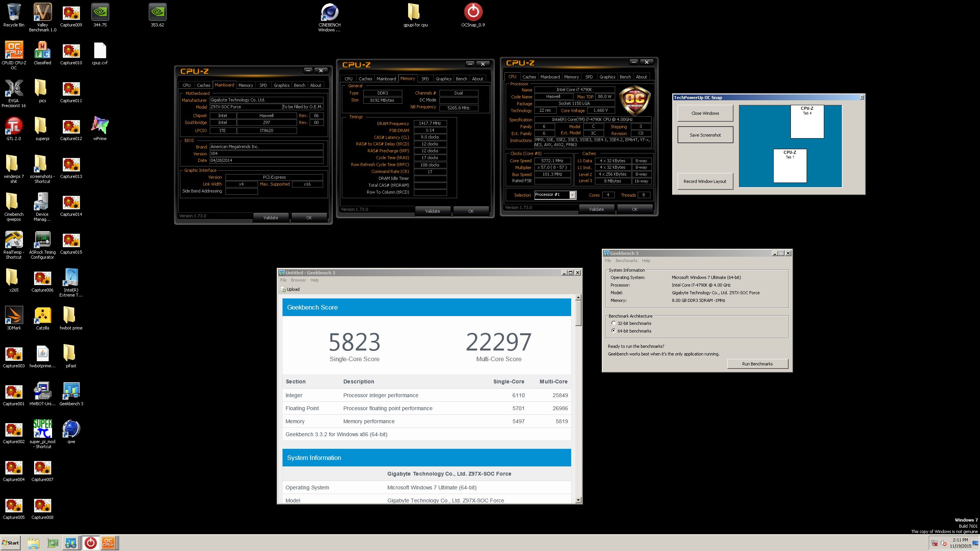980x551 pixels.
Task: Open the Help menu in Geekbench results window
Action: pos(314,280)
